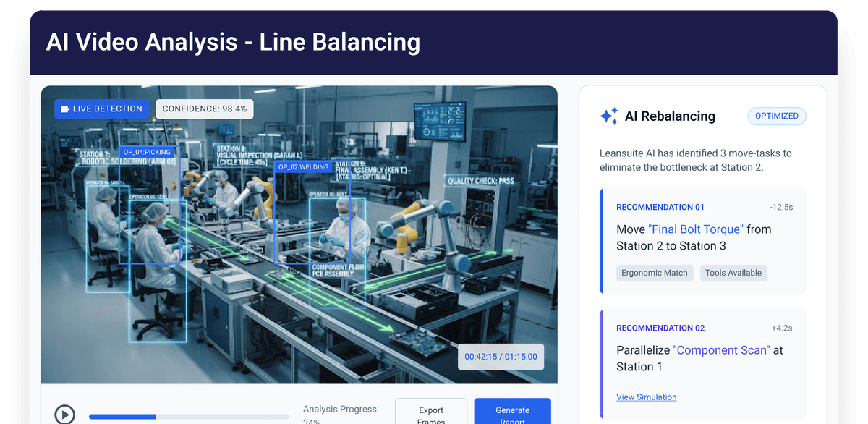This screenshot has width=868, height=424.
Task: Click the AI Video Analysis - Line Balancing title
Action: [233, 42]
